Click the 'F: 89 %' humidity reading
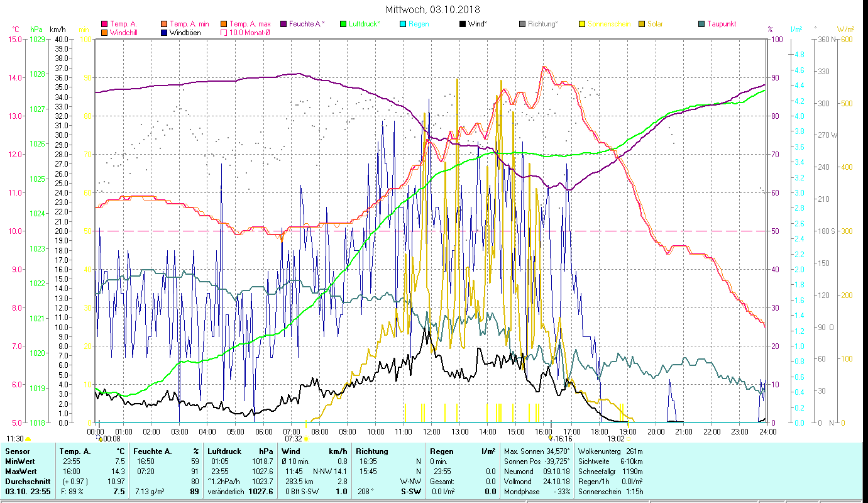The image size is (868, 503). point(71,492)
